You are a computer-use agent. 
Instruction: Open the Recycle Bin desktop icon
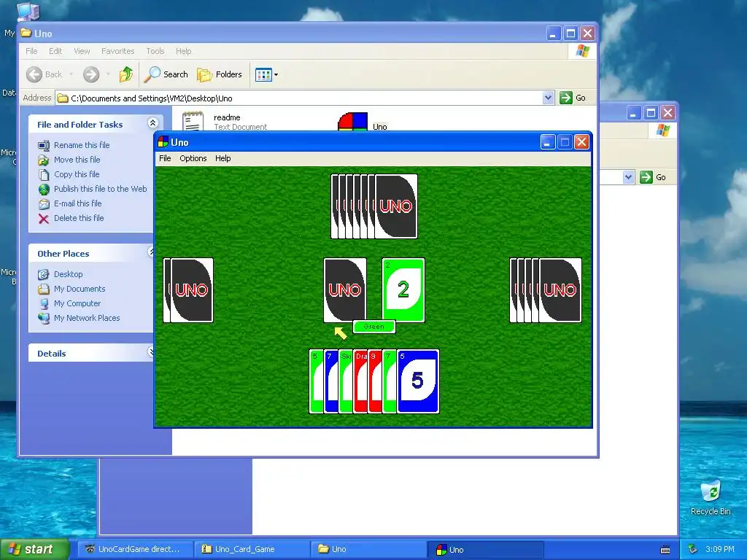(x=711, y=497)
